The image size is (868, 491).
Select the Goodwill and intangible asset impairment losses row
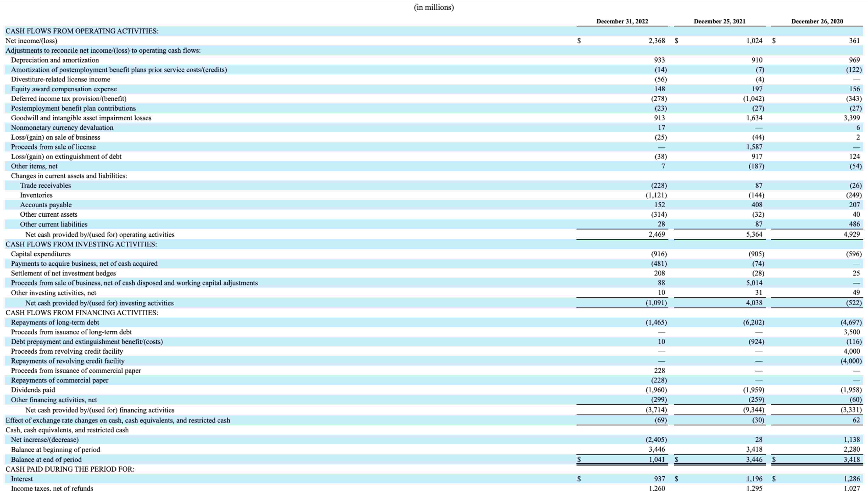click(x=81, y=118)
